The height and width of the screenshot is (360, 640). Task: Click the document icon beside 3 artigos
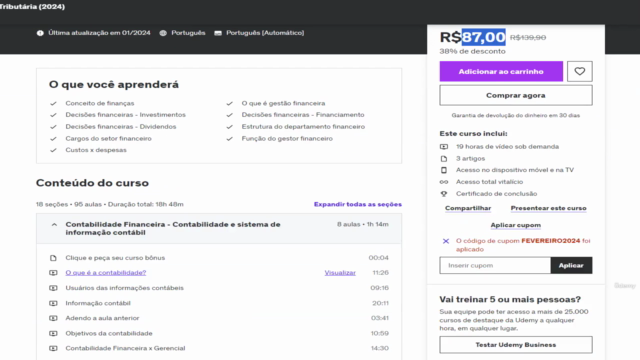(x=444, y=158)
